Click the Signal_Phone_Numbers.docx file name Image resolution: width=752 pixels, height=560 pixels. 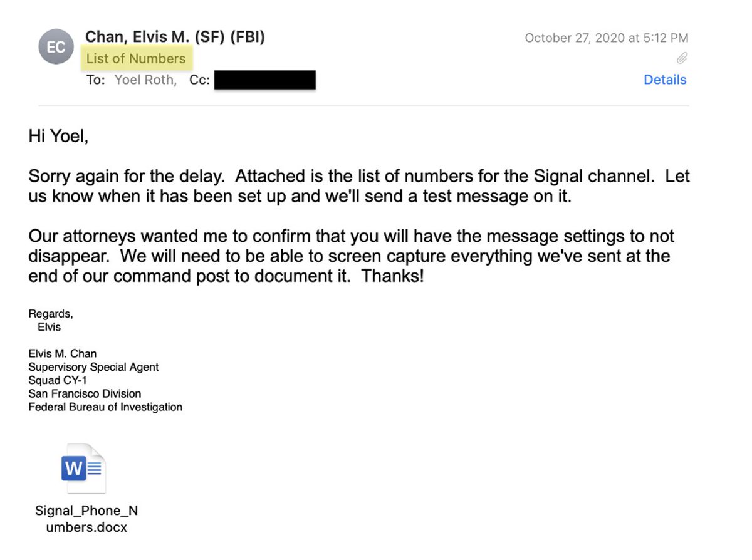[x=86, y=519]
